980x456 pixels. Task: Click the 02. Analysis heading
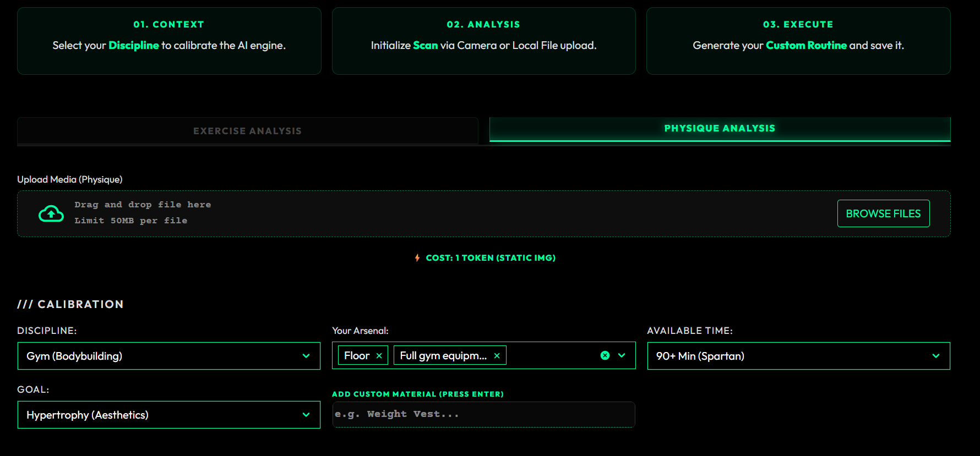[483, 24]
